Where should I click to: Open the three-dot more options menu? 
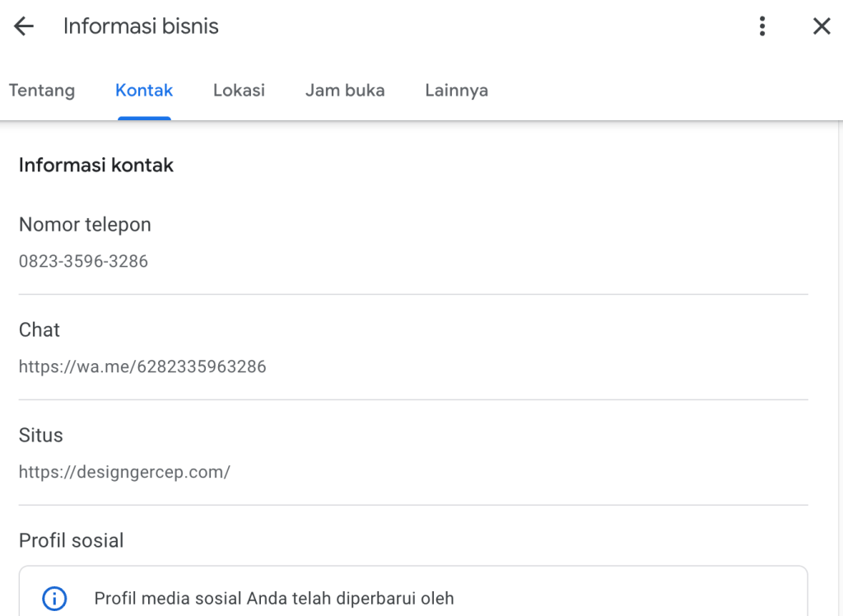(x=762, y=26)
